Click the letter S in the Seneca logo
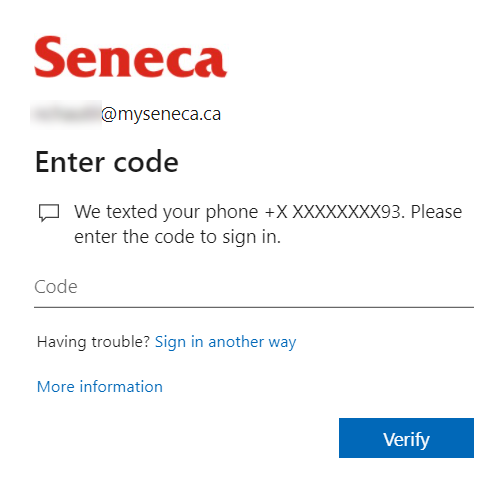Image resolution: width=502 pixels, height=478 pixels. (49, 57)
